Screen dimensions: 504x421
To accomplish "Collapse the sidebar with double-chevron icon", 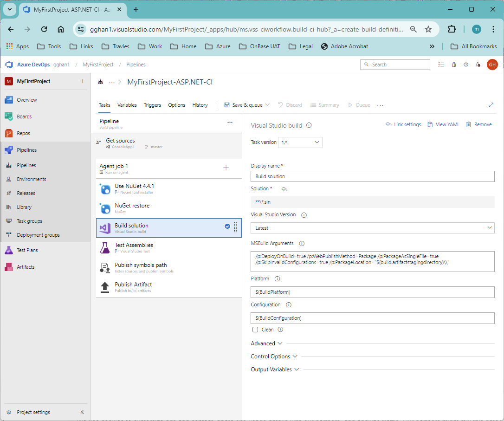I will 82,412.
